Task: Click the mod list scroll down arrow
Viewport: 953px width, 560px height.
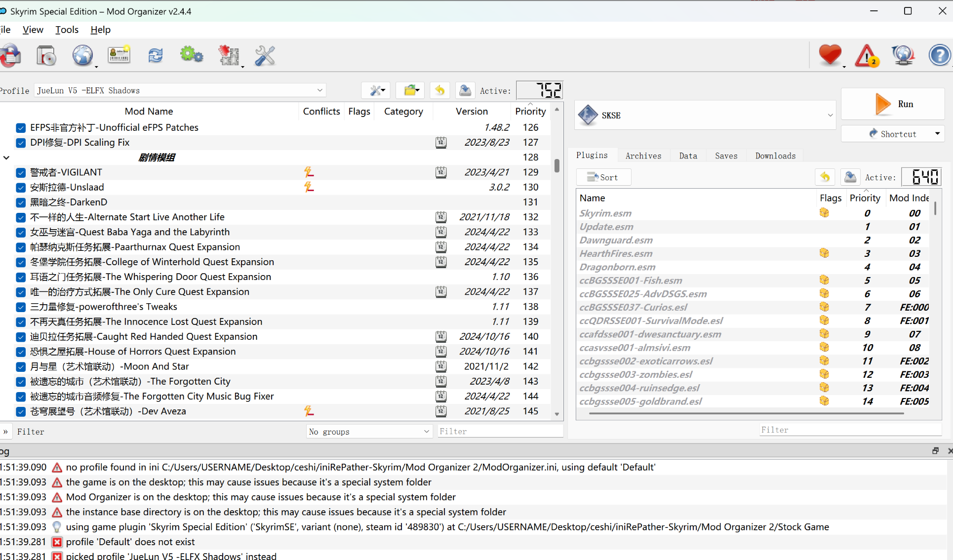Action: tap(556, 414)
